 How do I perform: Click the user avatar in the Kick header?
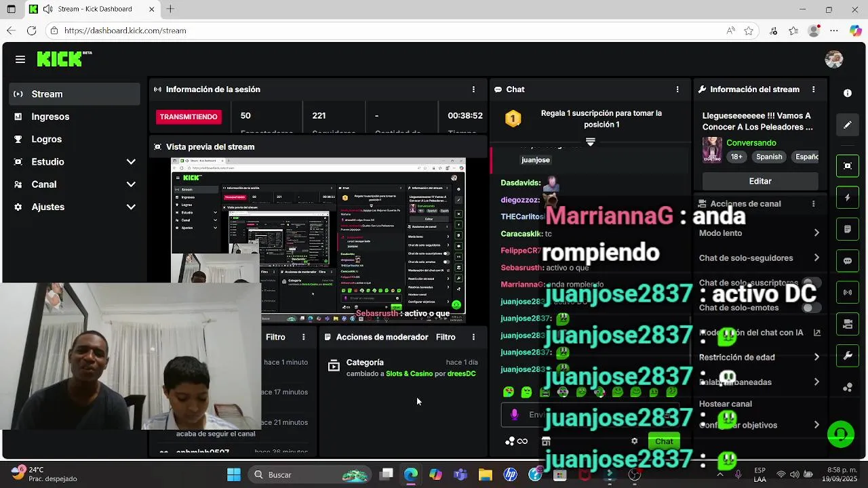pos(834,59)
